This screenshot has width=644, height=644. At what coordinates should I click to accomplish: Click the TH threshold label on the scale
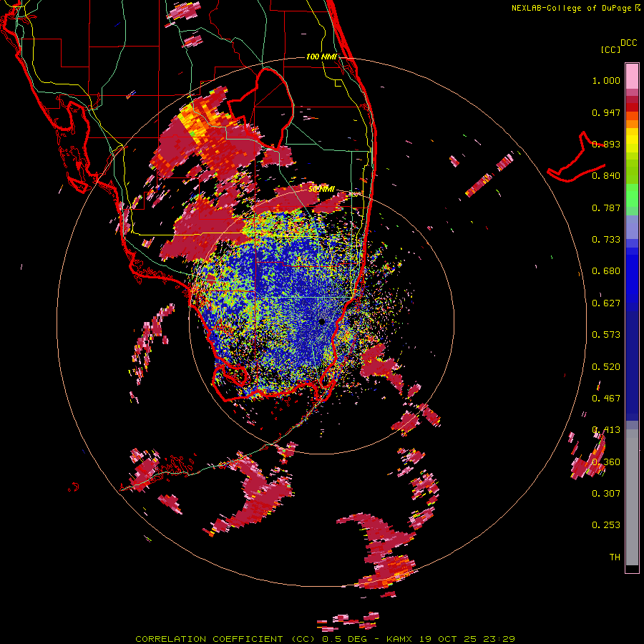click(x=615, y=557)
